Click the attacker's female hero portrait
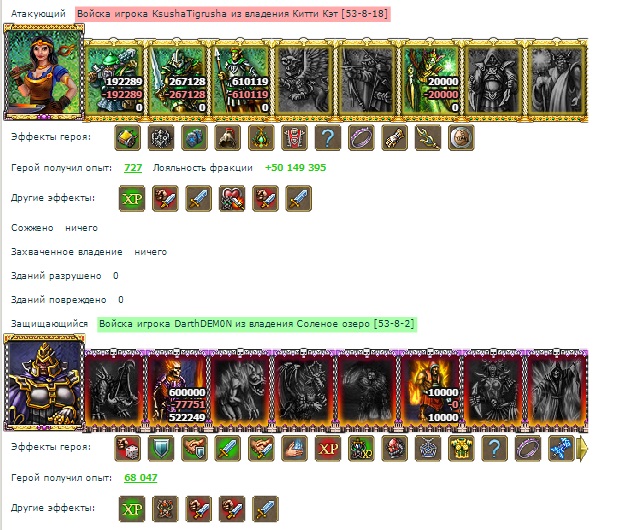The image size is (626, 530). [44, 72]
